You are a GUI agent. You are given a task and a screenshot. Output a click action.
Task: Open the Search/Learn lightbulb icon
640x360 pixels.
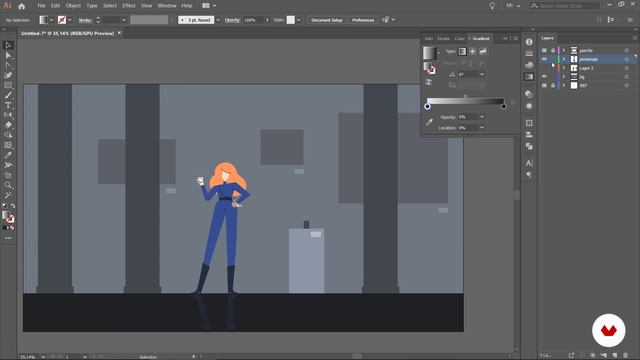point(492,6)
